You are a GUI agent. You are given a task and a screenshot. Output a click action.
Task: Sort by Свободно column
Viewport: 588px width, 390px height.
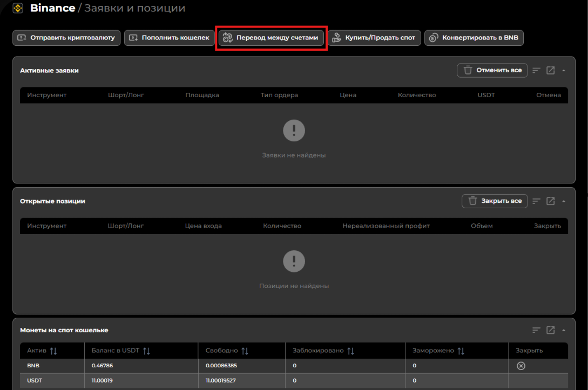tap(245, 351)
